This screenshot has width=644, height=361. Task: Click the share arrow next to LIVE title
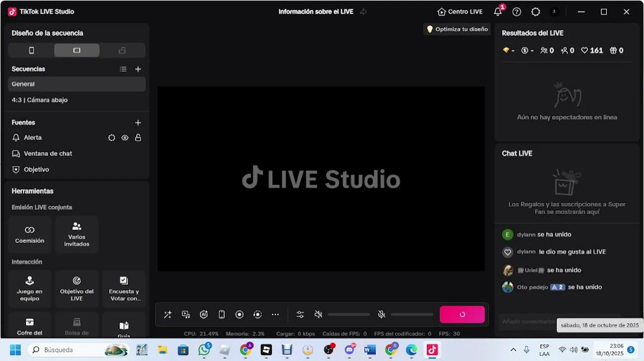[x=363, y=12]
